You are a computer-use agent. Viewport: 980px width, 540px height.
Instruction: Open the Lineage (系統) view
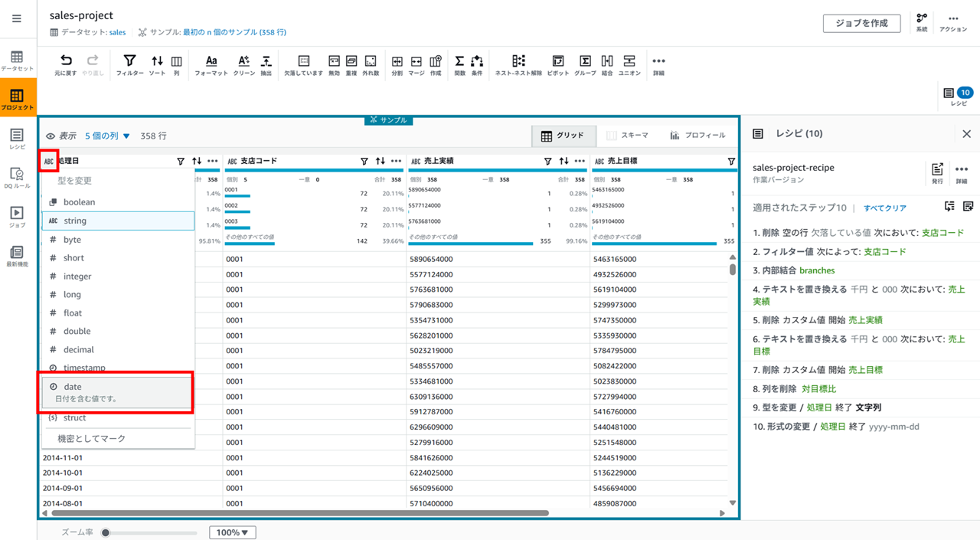pos(922,22)
